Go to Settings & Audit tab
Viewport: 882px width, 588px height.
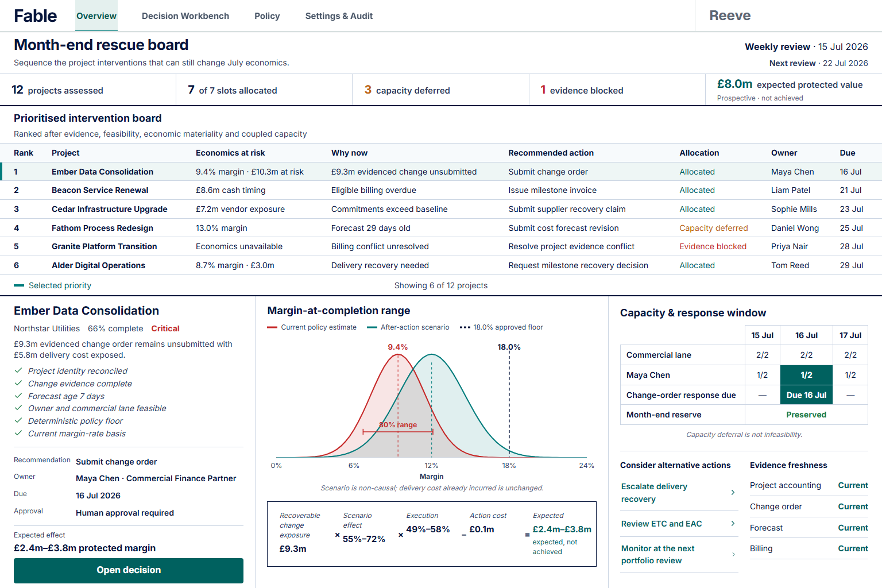[339, 16]
